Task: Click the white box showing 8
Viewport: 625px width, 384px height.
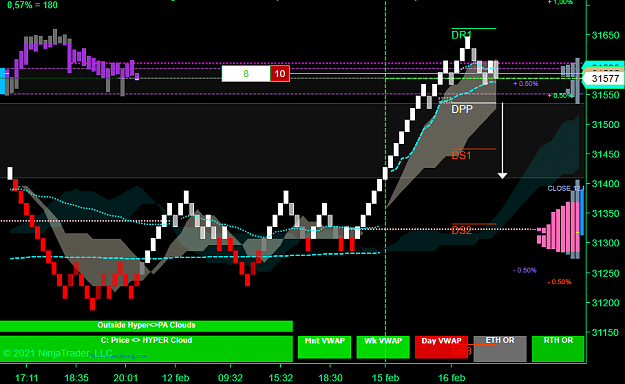Action: (246, 74)
